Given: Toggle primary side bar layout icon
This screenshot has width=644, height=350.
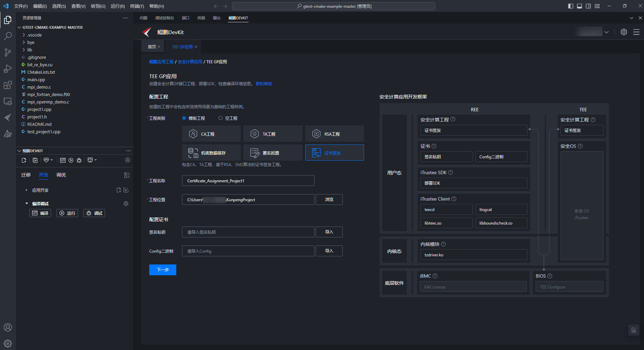Looking at the screenshot, I should (x=571, y=6).
